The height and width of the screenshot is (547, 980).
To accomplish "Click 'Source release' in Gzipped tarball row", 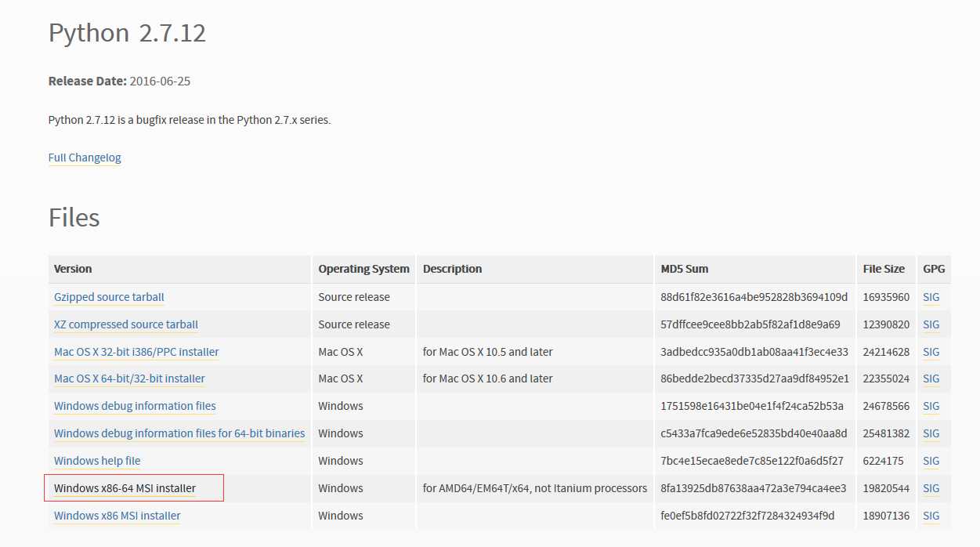I will tap(354, 297).
